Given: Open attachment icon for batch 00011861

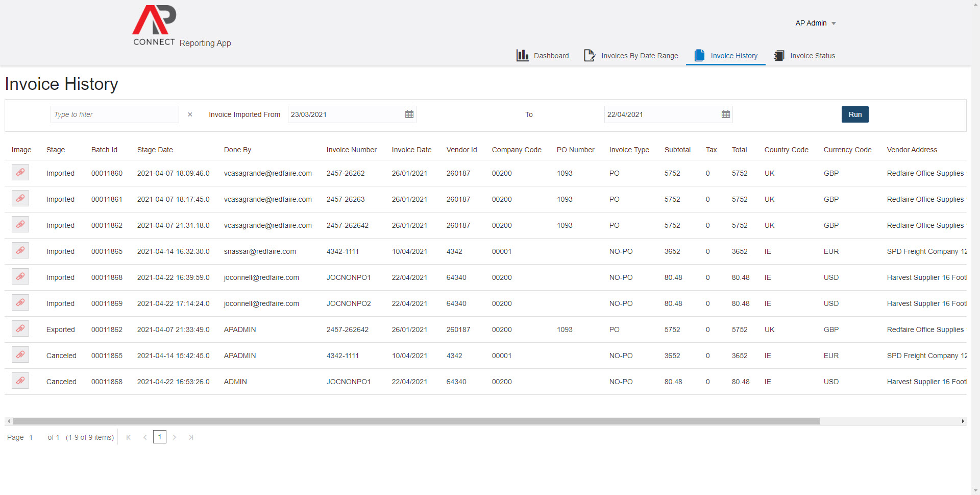Looking at the screenshot, I should (20, 199).
